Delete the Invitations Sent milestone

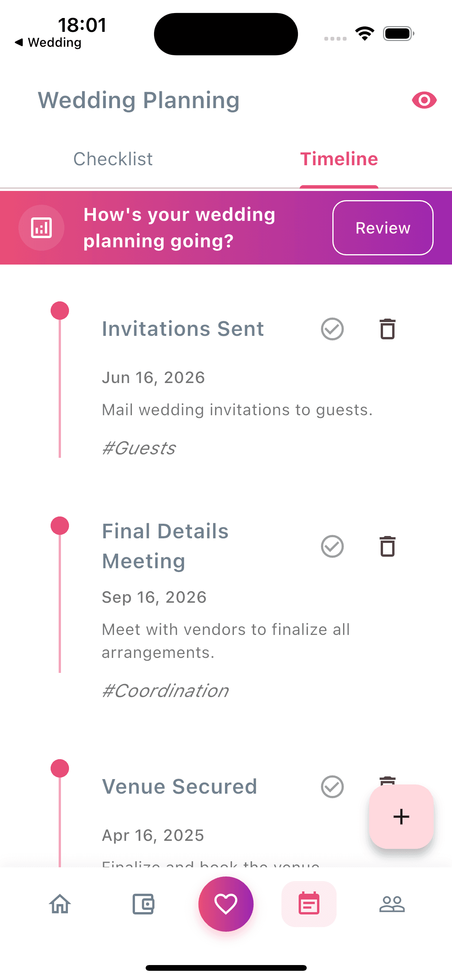387,329
